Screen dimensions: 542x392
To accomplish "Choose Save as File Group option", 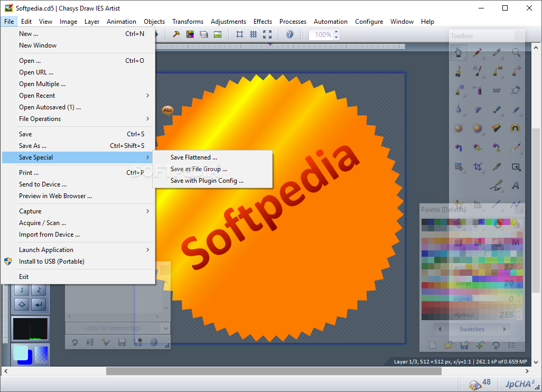I will tap(212, 169).
